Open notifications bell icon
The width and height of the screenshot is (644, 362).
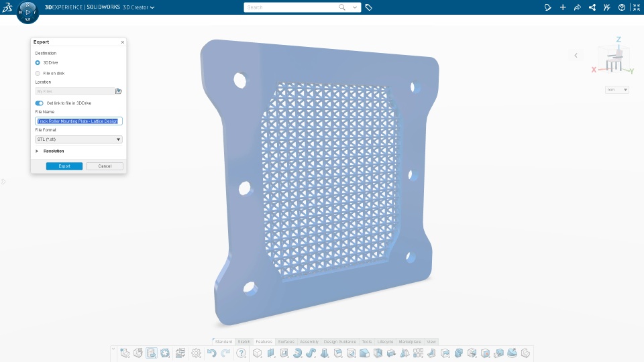547,7
